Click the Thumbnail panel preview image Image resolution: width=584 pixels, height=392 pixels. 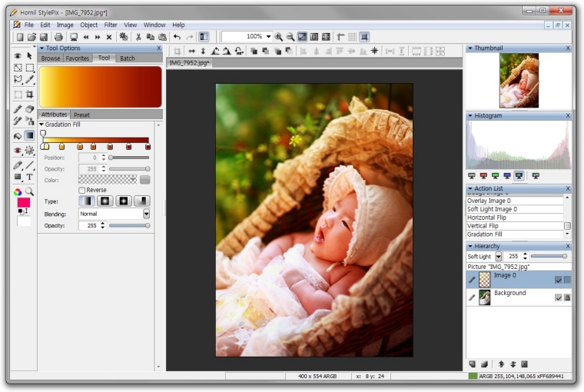click(x=519, y=81)
